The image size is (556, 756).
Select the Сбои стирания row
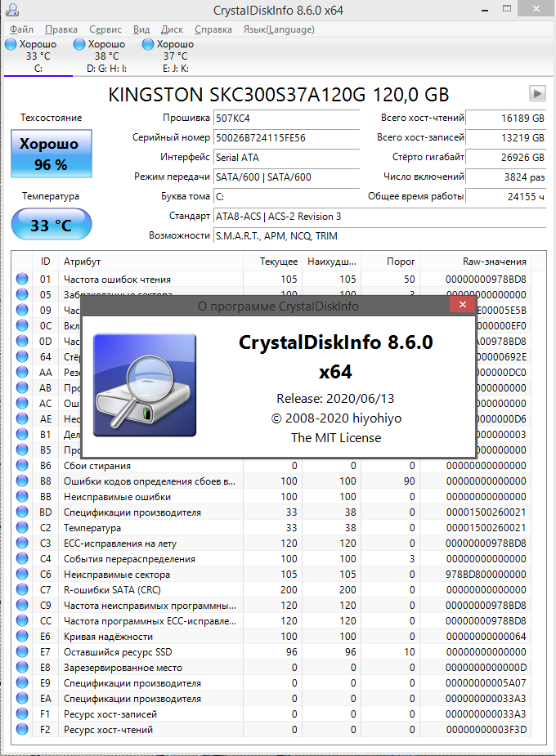click(271, 466)
